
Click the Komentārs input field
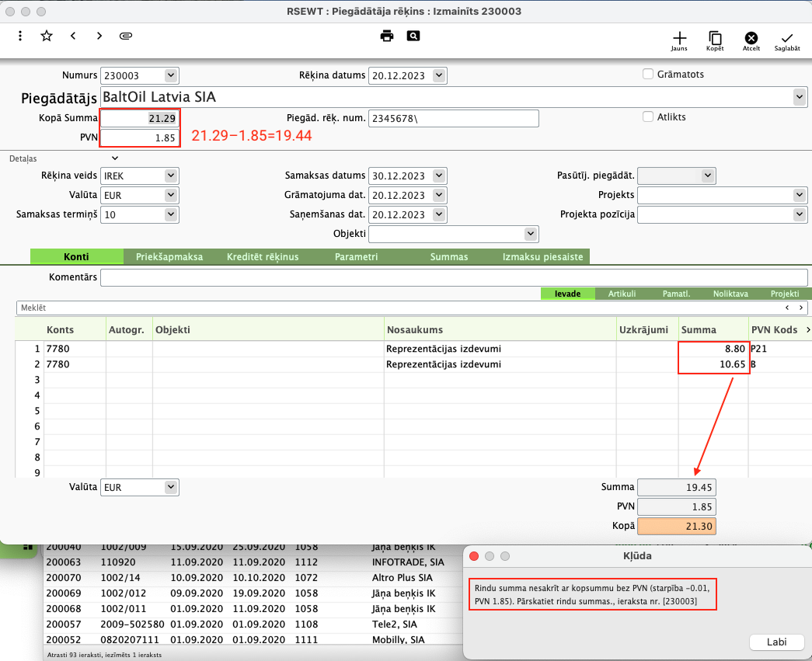[x=454, y=277]
